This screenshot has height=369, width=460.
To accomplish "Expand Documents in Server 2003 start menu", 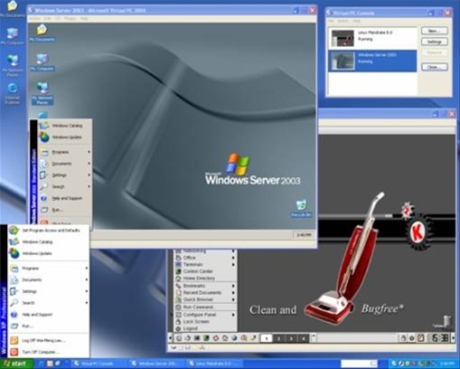I will click(x=65, y=164).
